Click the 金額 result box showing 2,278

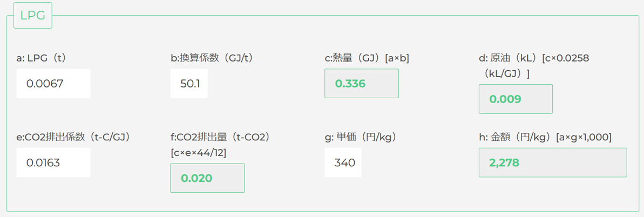click(553, 162)
